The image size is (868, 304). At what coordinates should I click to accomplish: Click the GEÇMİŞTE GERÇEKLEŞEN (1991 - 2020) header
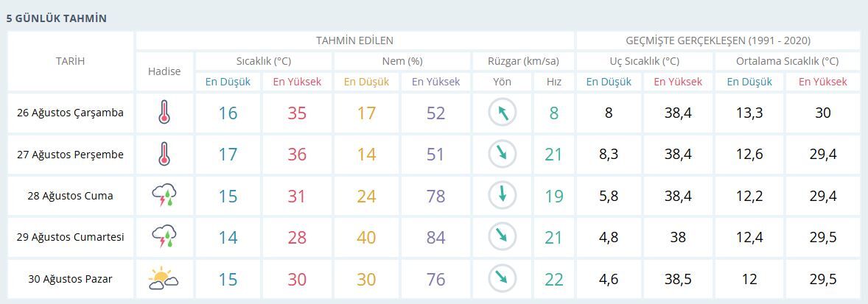(x=718, y=40)
